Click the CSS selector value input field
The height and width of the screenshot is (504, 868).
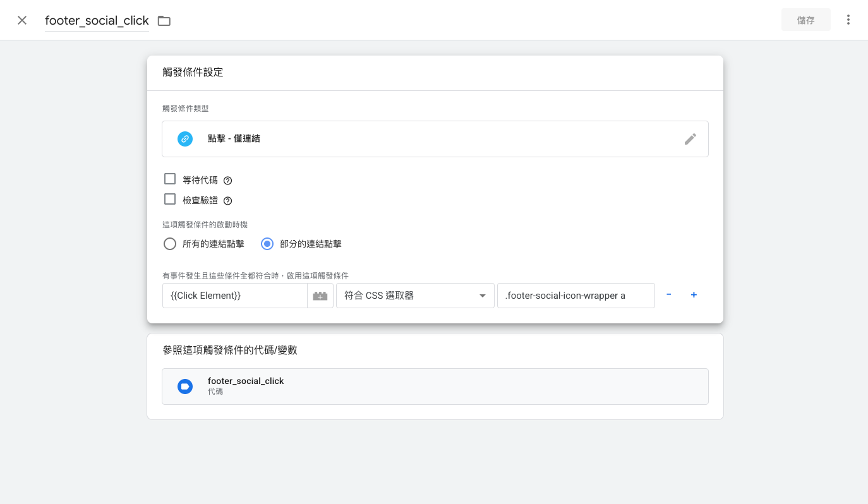click(x=576, y=296)
